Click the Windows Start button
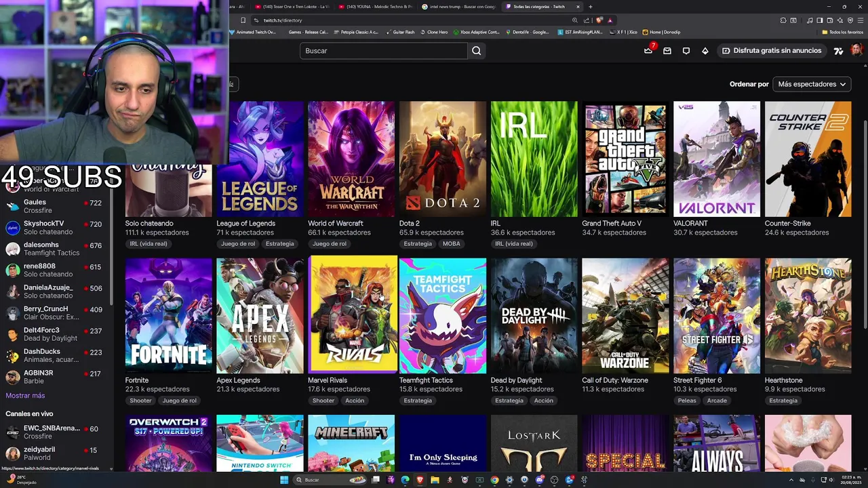This screenshot has width=868, height=488. (284, 480)
